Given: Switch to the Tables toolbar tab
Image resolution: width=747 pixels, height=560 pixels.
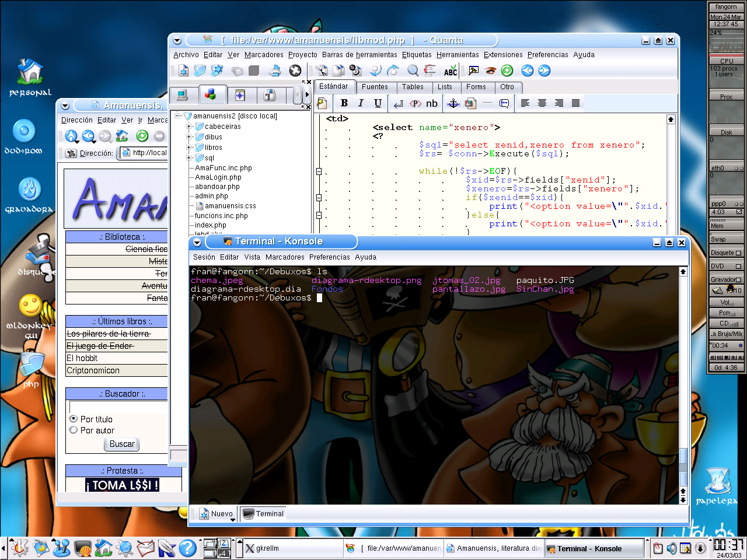Looking at the screenshot, I should pos(413,87).
